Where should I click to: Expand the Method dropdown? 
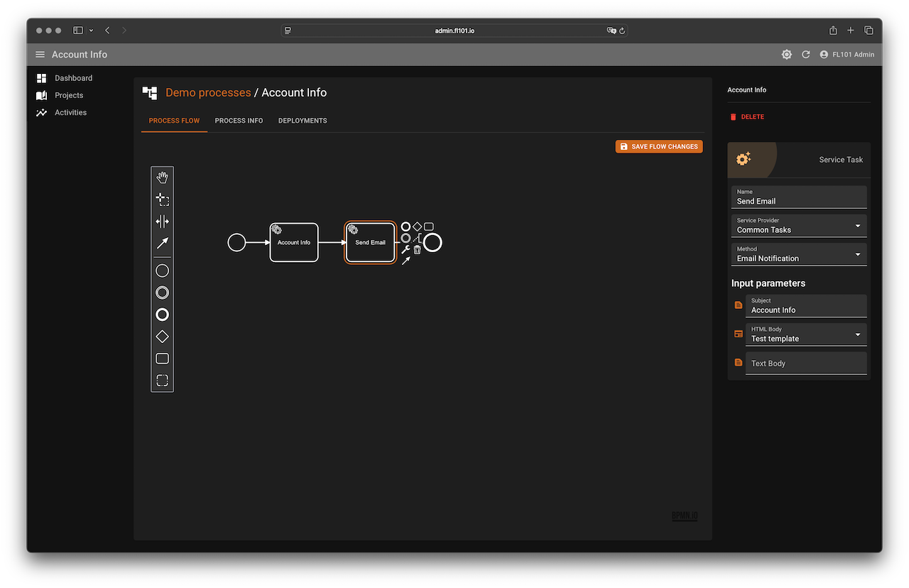(x=799, y=254)
